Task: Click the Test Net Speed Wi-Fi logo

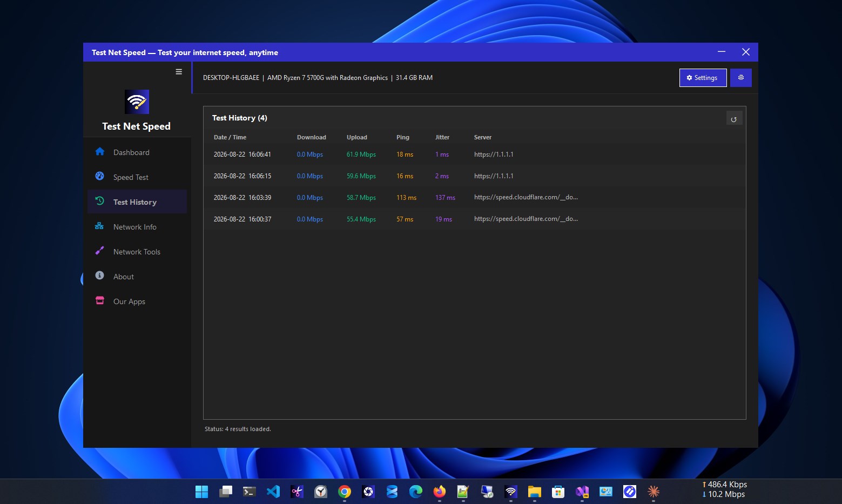Action: click(137, 102)
